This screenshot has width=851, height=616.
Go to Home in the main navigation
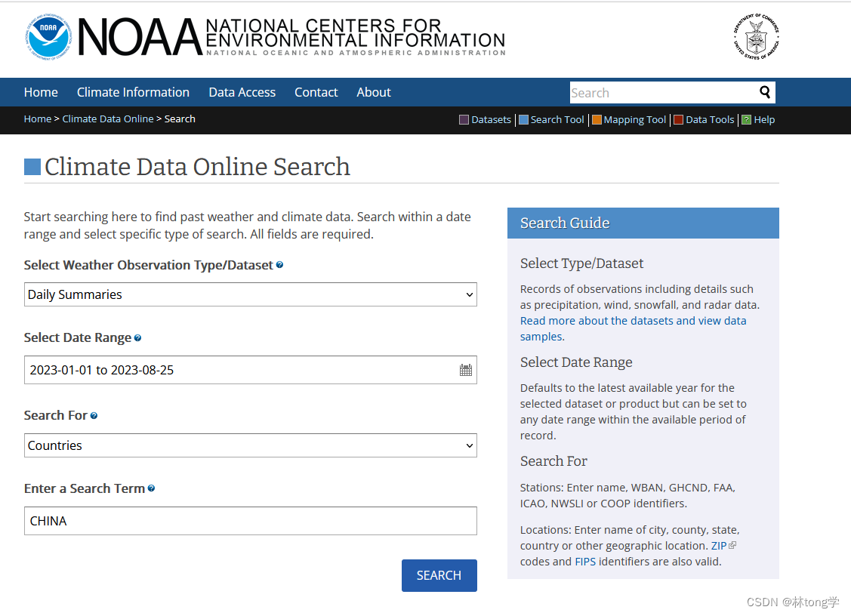[41, 92]
